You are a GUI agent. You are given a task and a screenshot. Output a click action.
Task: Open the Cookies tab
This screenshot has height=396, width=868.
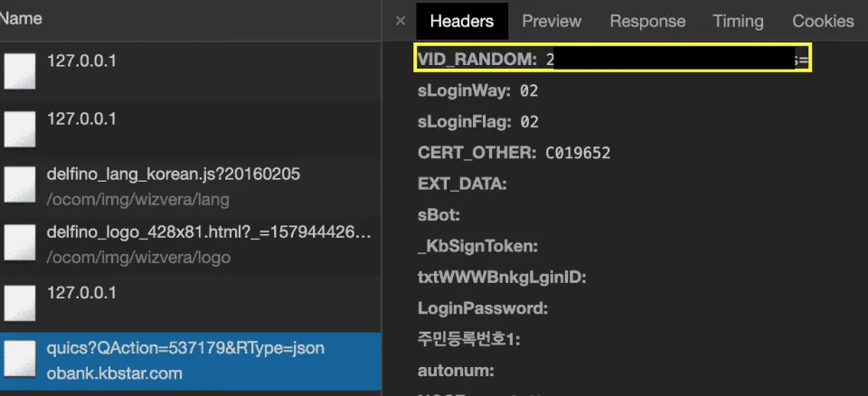click(823, 21)
